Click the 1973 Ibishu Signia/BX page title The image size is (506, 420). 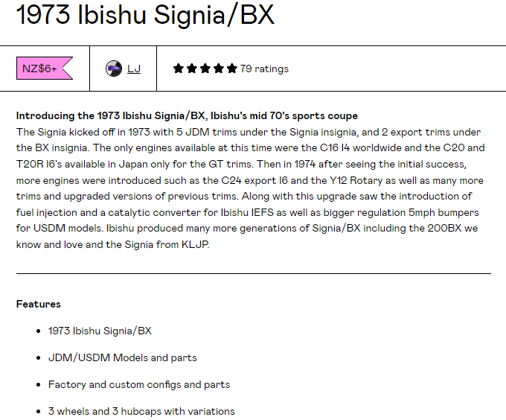point(145,15)
